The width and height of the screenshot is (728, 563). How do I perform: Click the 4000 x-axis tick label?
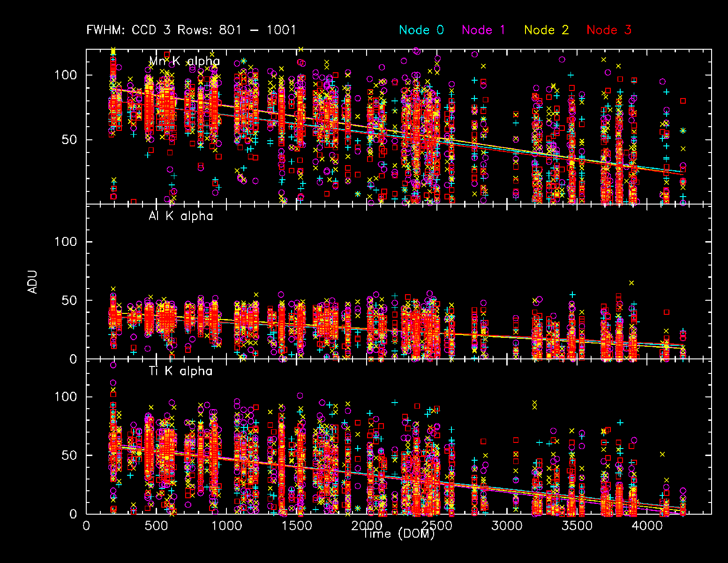pyautogui.click(x=647, y=525)
